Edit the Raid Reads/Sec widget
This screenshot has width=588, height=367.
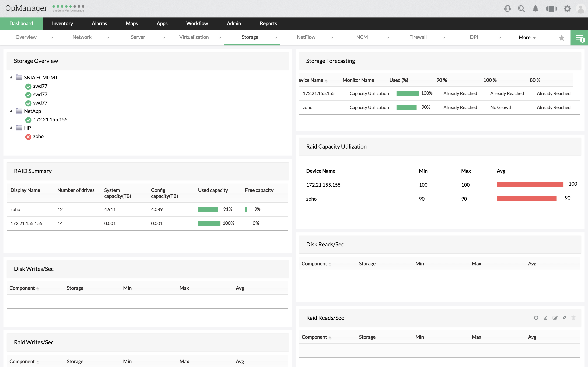point(555,318)
